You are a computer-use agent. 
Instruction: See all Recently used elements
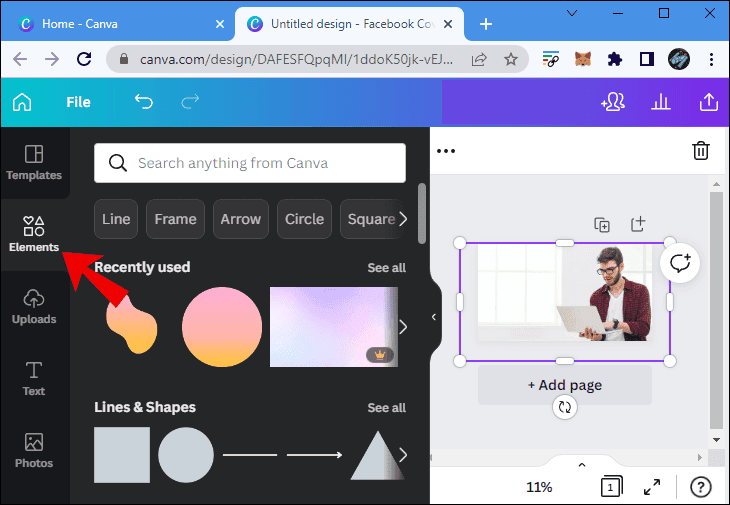(x=386, y=268)
